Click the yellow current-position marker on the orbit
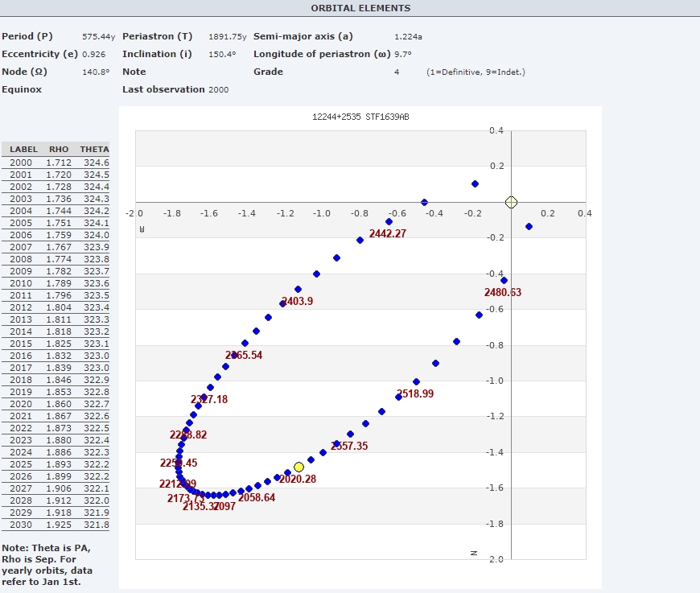 (299, 467)
